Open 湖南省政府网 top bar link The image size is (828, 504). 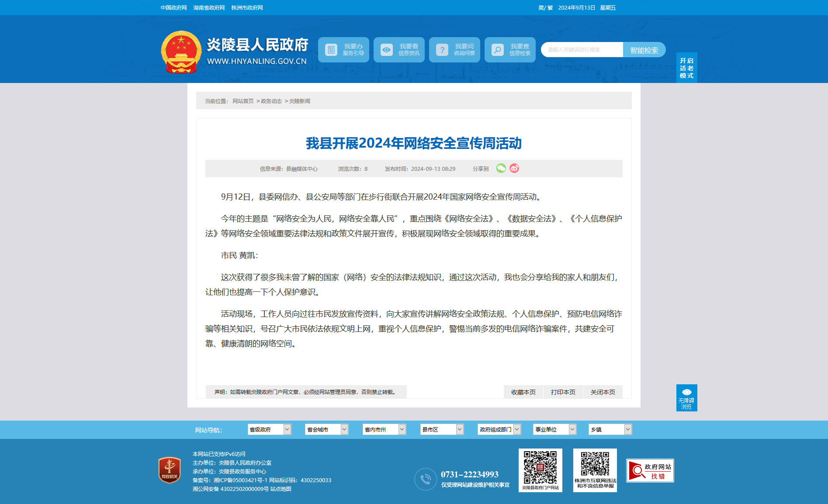pos(209,8)
